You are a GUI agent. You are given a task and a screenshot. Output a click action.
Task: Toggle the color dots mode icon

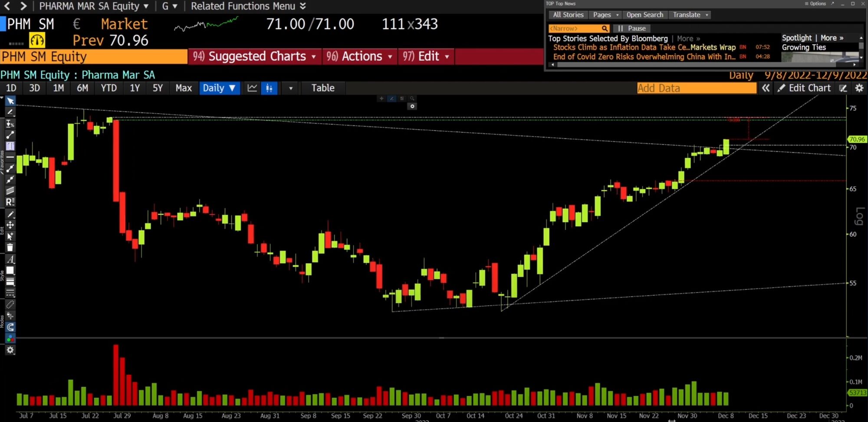[10, 338]
